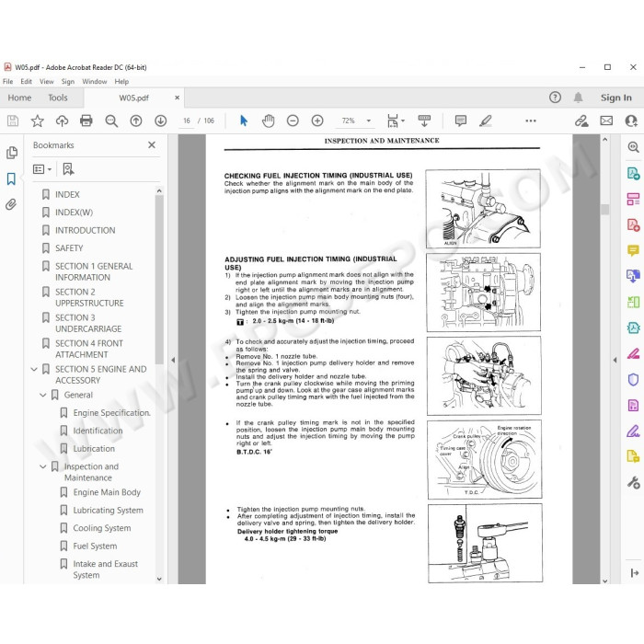Open the View menu

click(46, 81)
